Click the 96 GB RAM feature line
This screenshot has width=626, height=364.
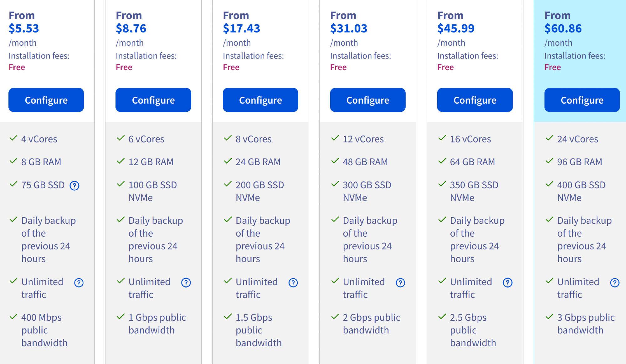[579, 162]
